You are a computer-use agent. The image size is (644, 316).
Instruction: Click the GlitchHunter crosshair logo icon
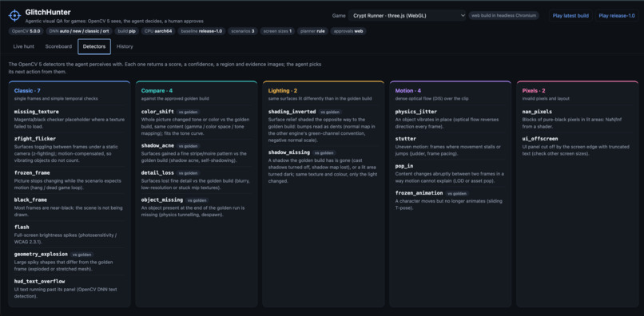point(14,16)
